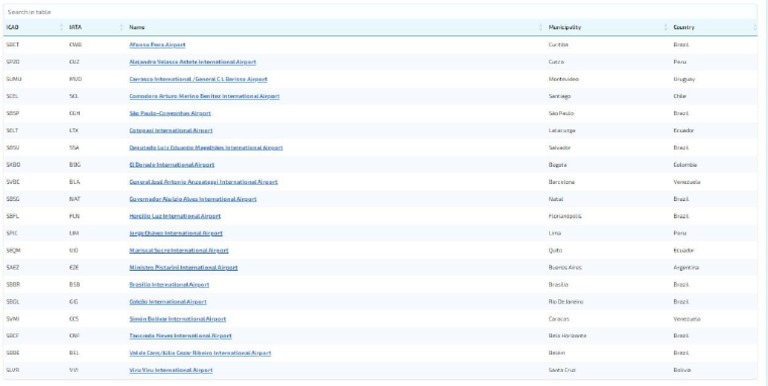Open Mariscal Sucre International Airport link
Image resolution: width=768 pixels, height=386 pixels.
[x=179, y=250]
